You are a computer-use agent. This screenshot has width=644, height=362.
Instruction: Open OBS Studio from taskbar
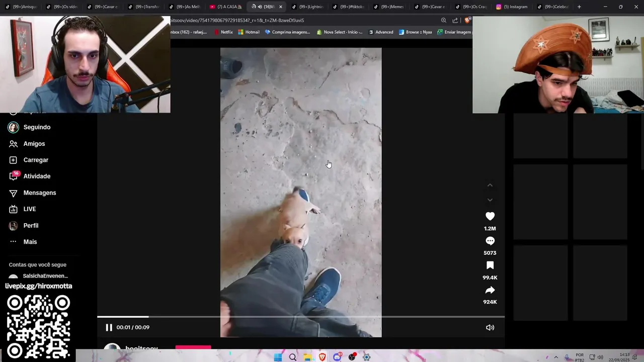coord(352,357)
